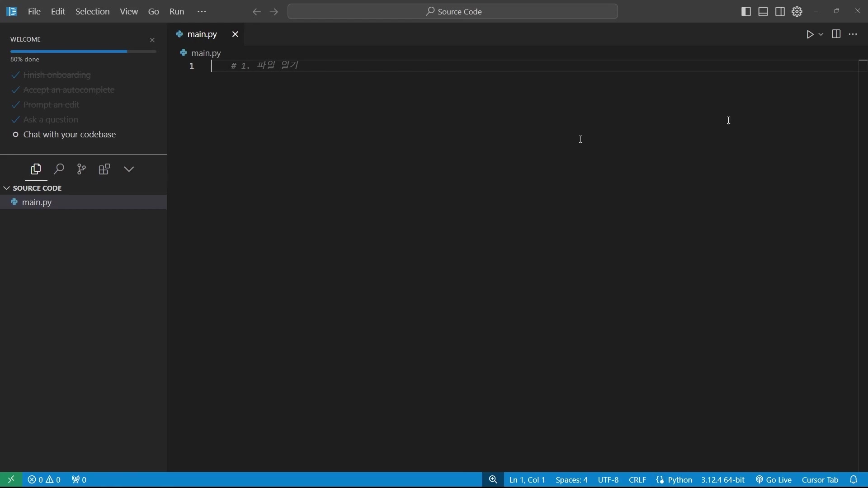Go back navigation arrow

[257, 12]
